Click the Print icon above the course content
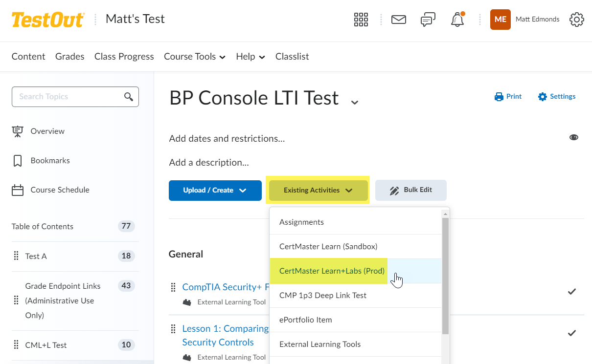The height and width of the screenshot is (364, 592). 499,96
